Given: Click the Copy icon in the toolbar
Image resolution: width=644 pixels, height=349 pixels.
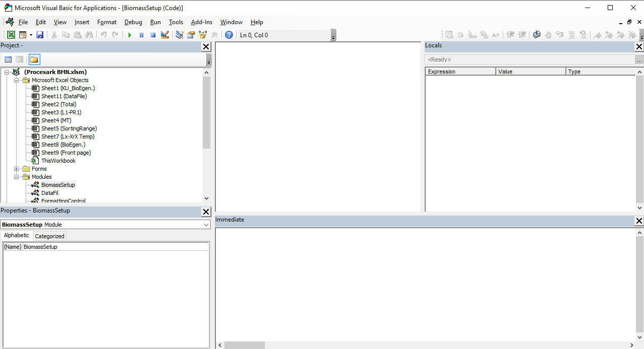Looking at the screenshot, I should 66,35.
